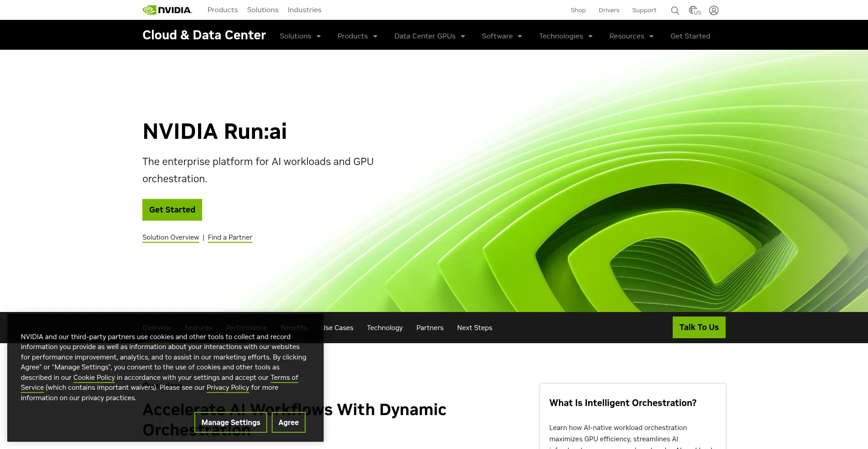Click the Cloud & Data Center title

[204, 35]
